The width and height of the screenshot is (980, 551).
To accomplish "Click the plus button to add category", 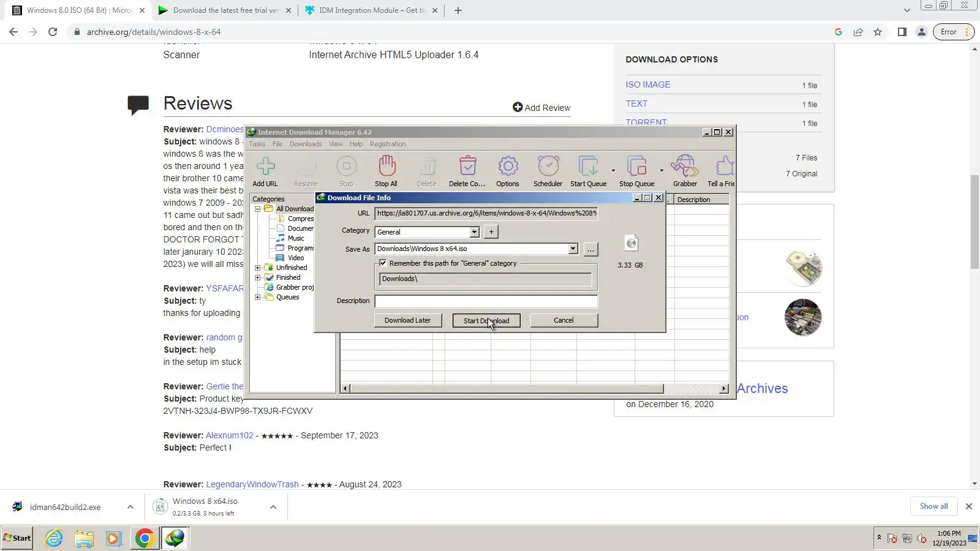I will pyautogui.click(x=491, y=231).
